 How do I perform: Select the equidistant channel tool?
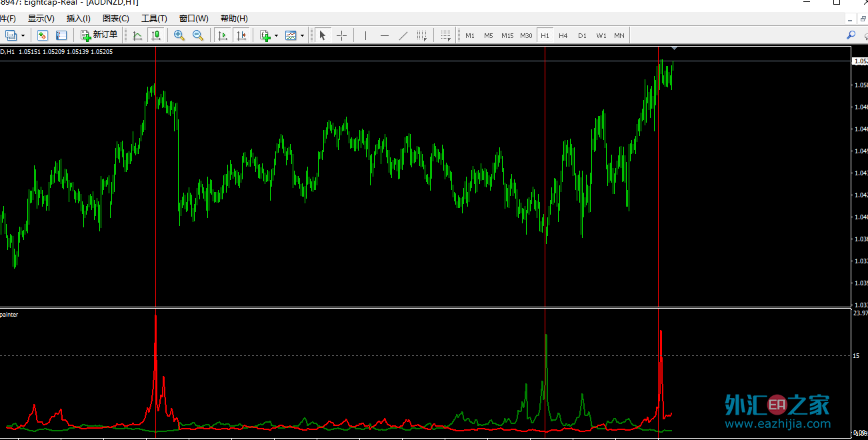[x=422, y=35]
